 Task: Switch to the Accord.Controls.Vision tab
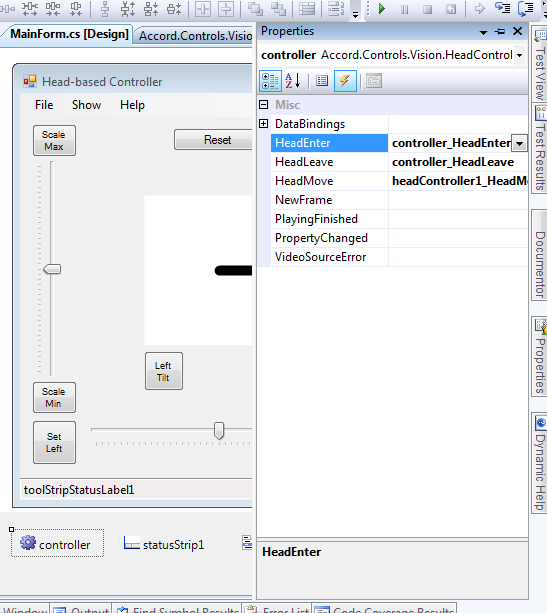[x=195, y=36]
